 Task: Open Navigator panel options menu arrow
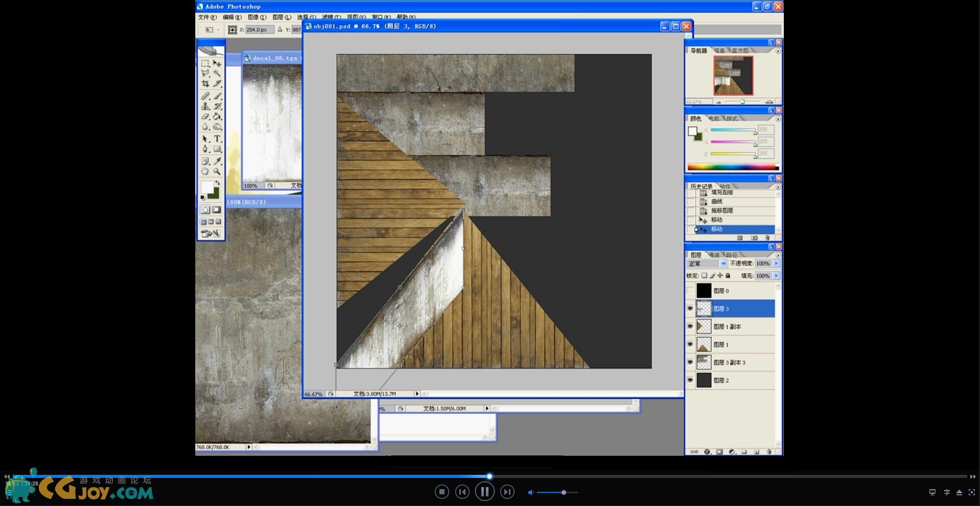[778, 51]
